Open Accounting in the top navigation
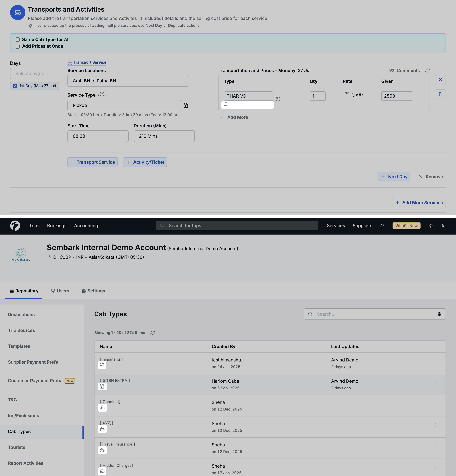The height and width of the screenshot is (476, 456). (x=86, y=226)
